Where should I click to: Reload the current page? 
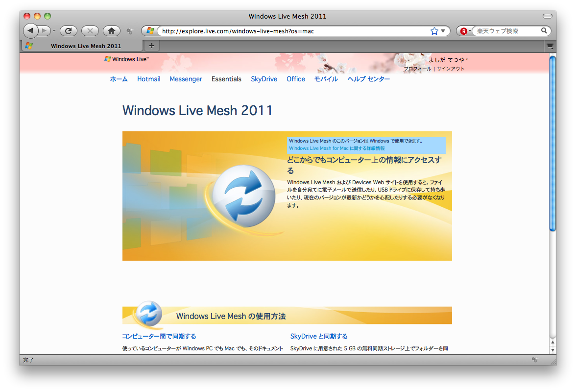69,31
